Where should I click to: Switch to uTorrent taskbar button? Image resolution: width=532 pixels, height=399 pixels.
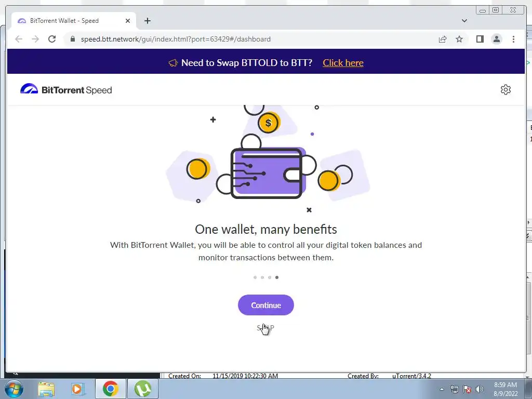click(143, 389)
